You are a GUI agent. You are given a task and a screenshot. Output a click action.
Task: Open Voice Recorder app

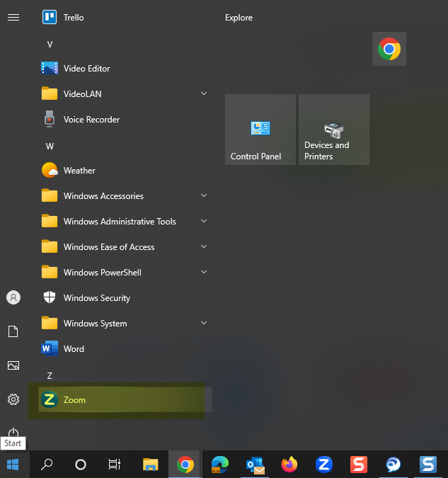125,119
